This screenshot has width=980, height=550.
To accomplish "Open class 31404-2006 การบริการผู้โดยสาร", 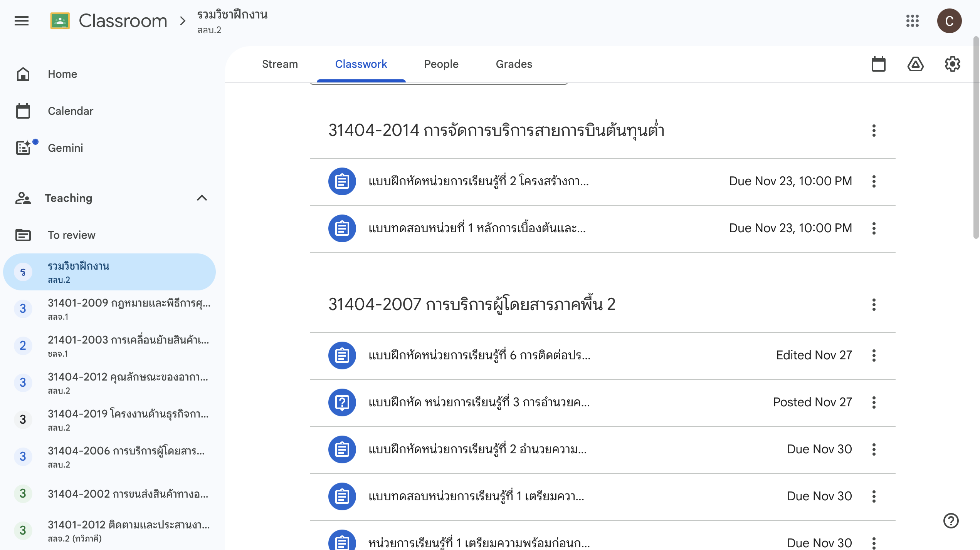I will tap(109, 457).
